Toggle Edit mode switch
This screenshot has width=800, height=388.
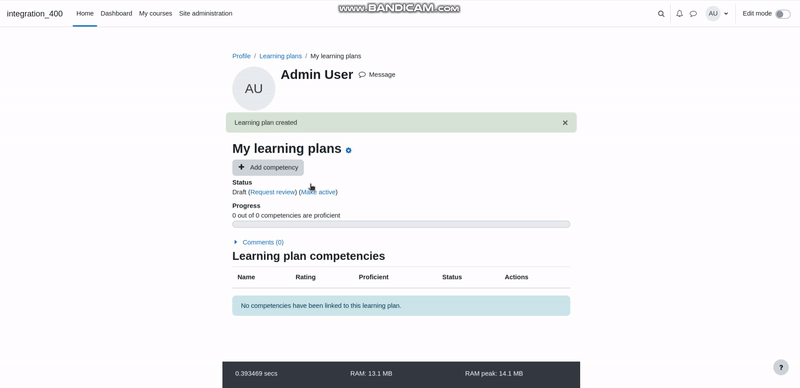coord(783,14)
